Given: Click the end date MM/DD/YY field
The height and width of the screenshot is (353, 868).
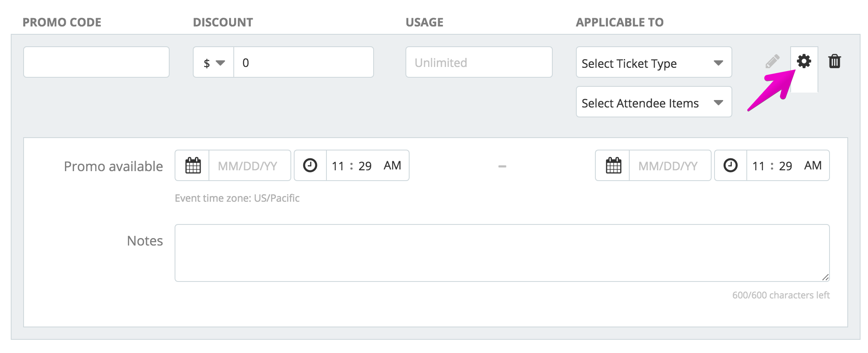Looking at the screenshot, I should (x=670, y=166).
